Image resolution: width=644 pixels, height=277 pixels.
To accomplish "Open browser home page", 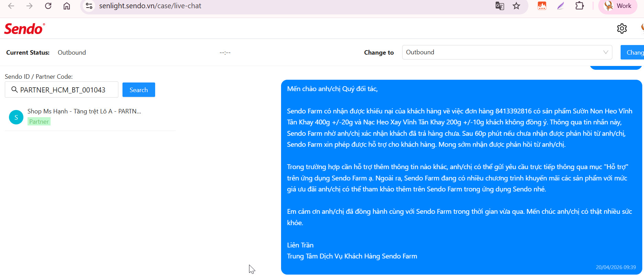I will 67,6.
